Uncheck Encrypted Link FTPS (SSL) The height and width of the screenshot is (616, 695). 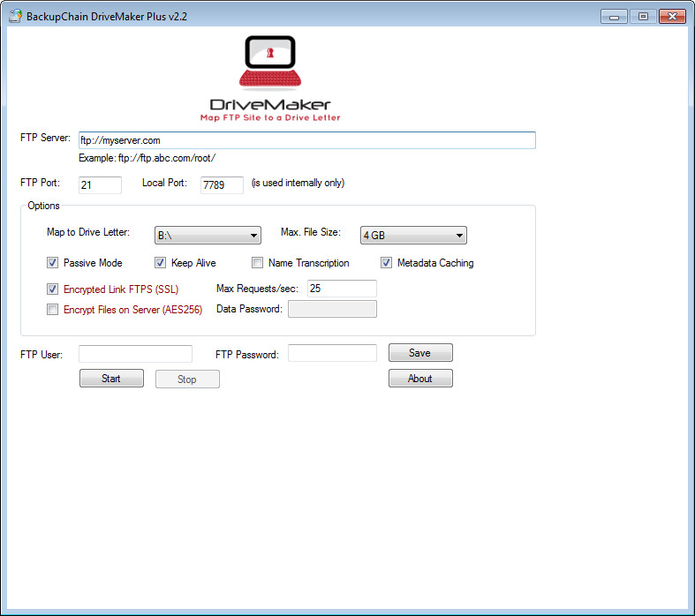(x=52, y=289)
